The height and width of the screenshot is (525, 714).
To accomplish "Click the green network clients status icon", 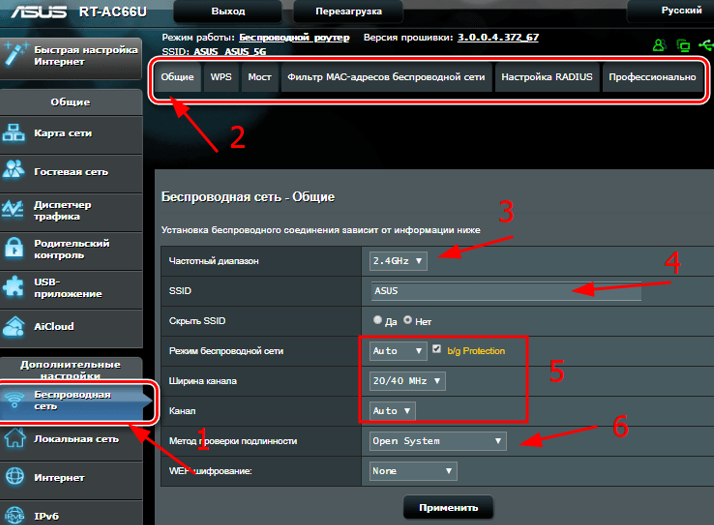I will (683, 46).
